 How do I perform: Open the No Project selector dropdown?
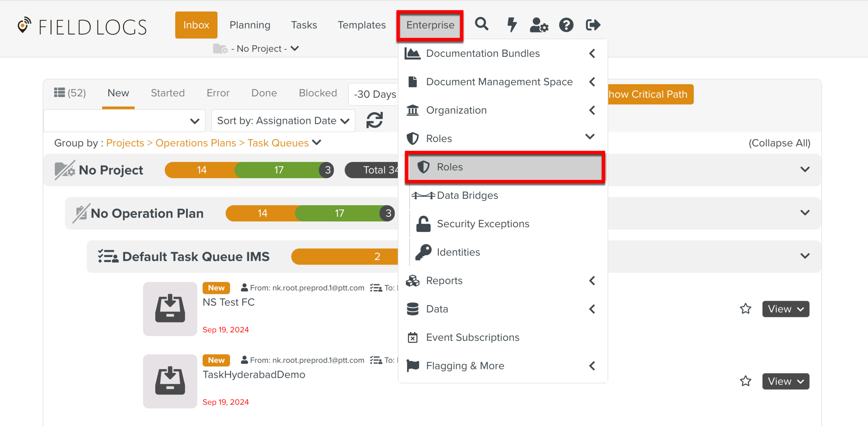tap(256, 49)
